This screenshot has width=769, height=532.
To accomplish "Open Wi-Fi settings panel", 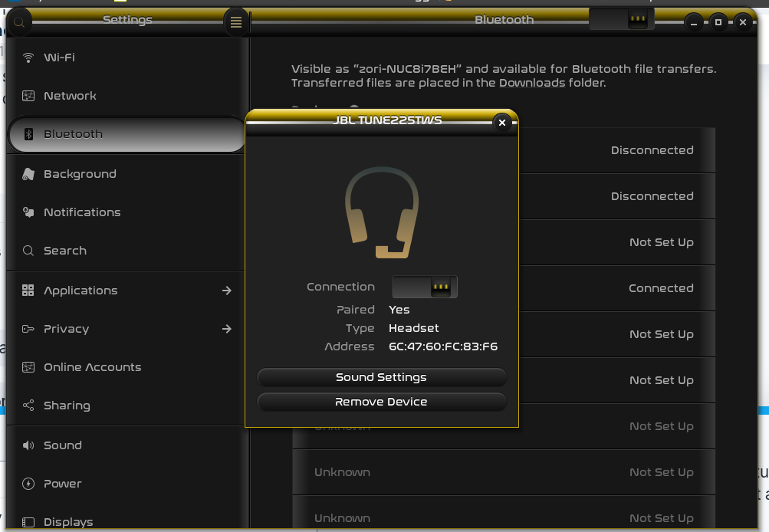I will (127, 57).
